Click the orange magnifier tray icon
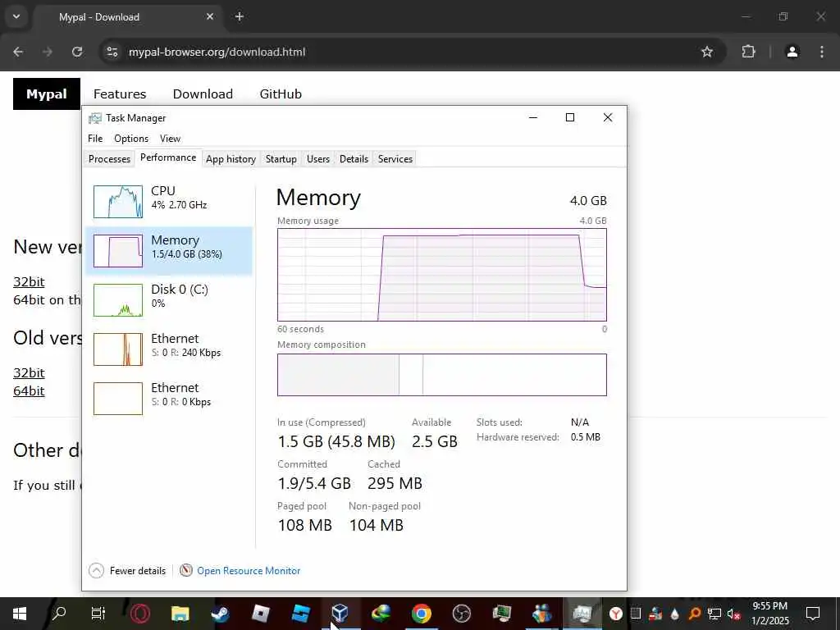840x630 pixels. [x=694, y=614]
